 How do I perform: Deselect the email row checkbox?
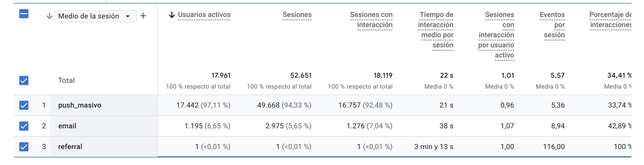pos(24,126)
